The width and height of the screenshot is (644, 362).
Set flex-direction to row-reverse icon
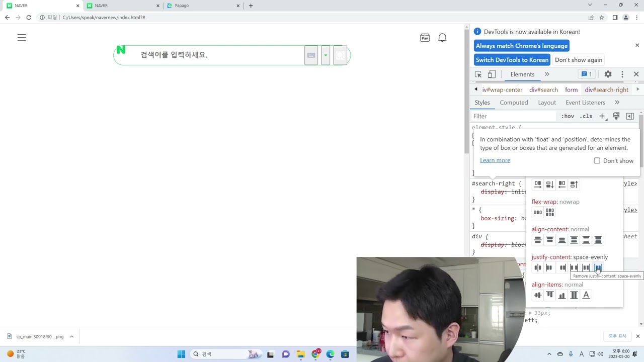[562, 185]
